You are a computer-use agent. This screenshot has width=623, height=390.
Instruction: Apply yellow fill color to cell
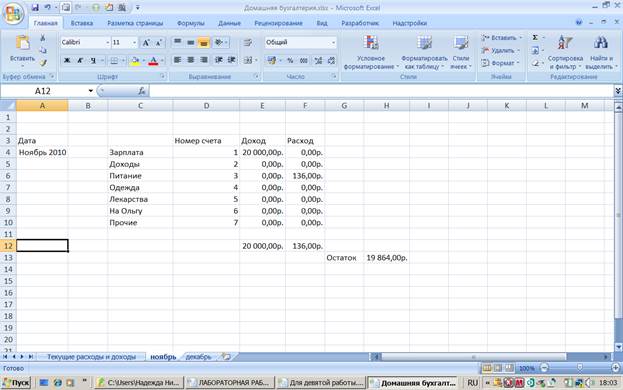tap(135, 60)
